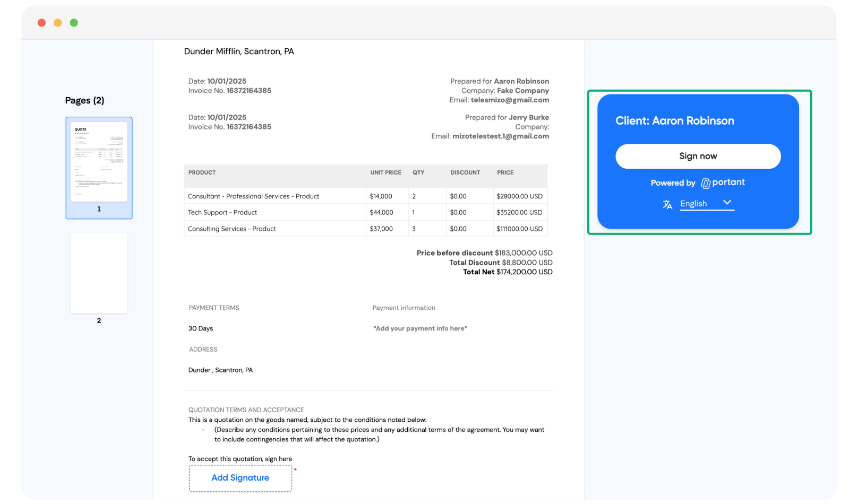
Task: Open the English language dropdown
Action: click(693, 204)
